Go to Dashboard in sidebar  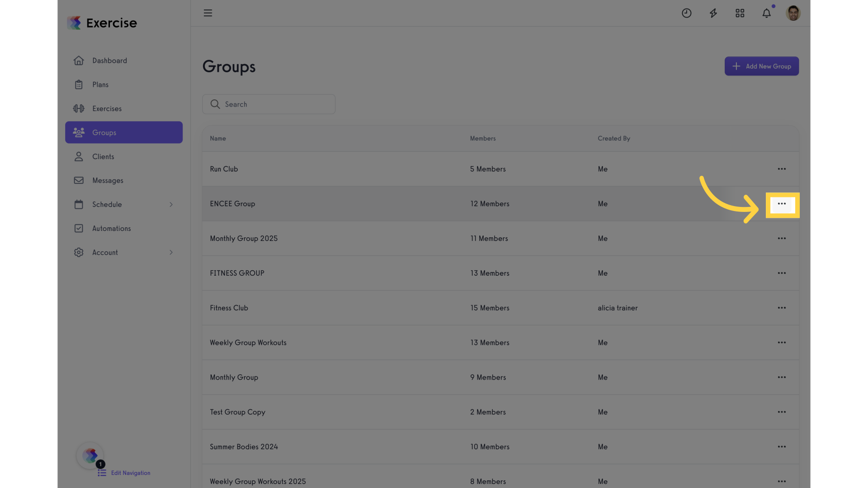tap(124, 61)
